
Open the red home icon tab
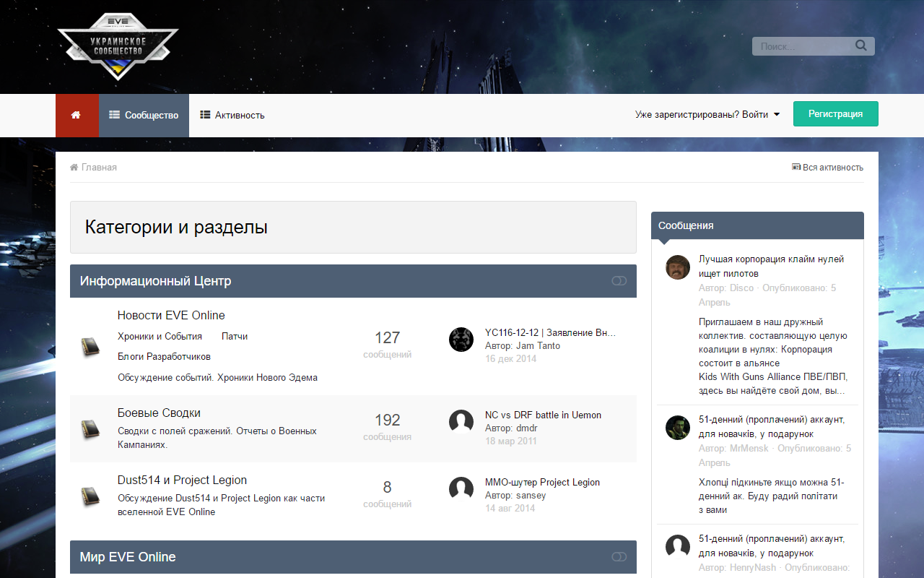tap(77, 115)
